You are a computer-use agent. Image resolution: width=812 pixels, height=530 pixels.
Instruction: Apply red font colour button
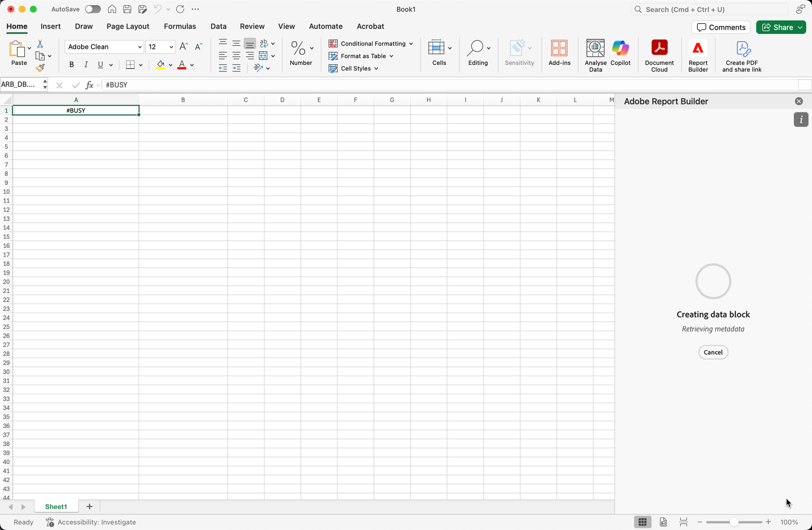click(182, 65)
